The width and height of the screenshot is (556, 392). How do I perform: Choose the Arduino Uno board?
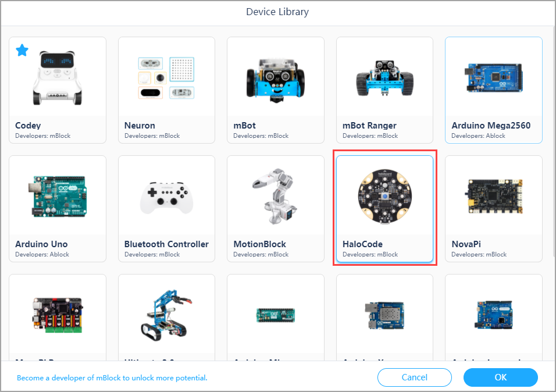coord(58,209)
